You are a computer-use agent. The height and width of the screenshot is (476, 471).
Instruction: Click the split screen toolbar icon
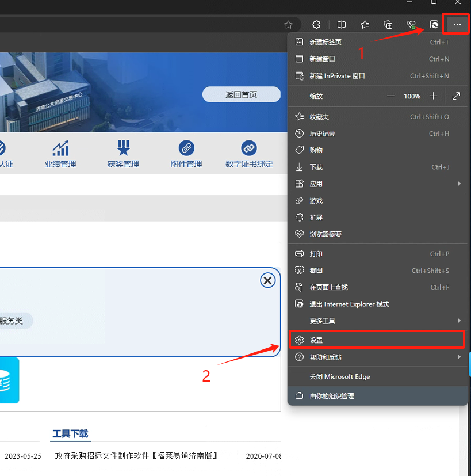pyautogui.click(x=342, y=25)
